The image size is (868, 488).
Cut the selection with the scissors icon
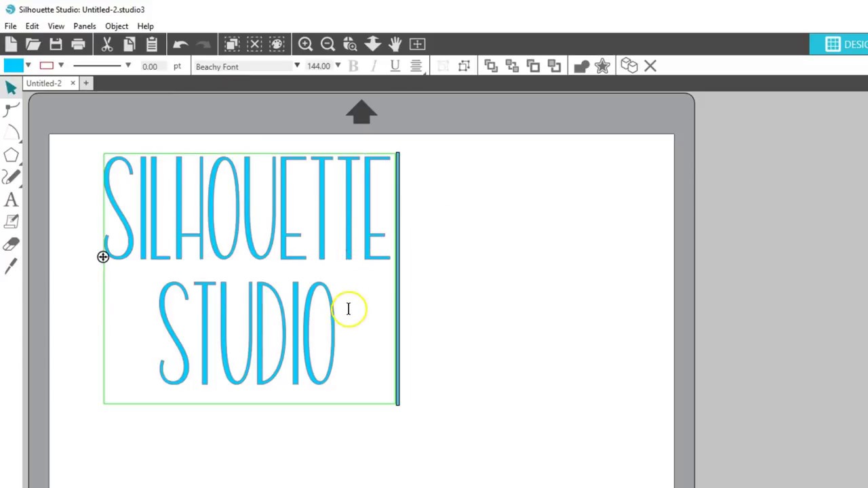pos(106,45)
